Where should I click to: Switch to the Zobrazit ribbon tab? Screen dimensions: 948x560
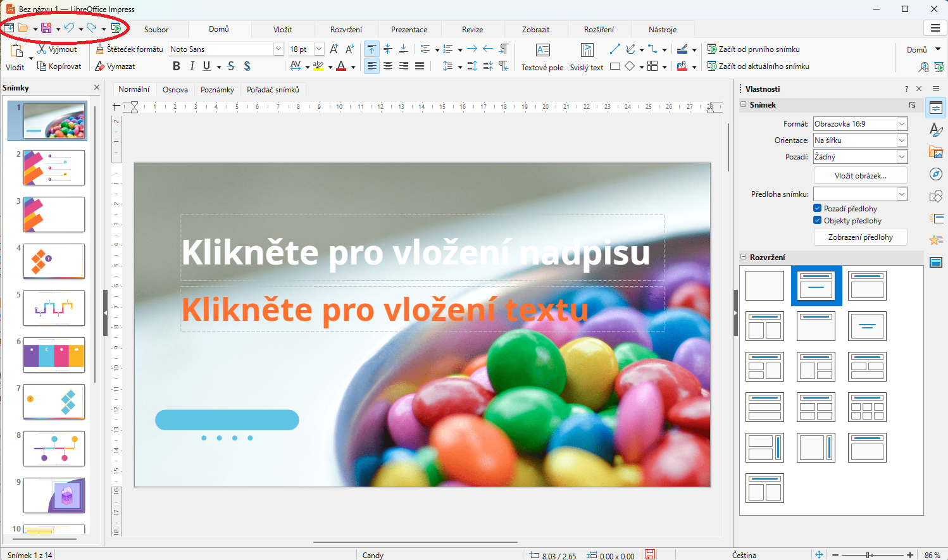click(535, 29)
